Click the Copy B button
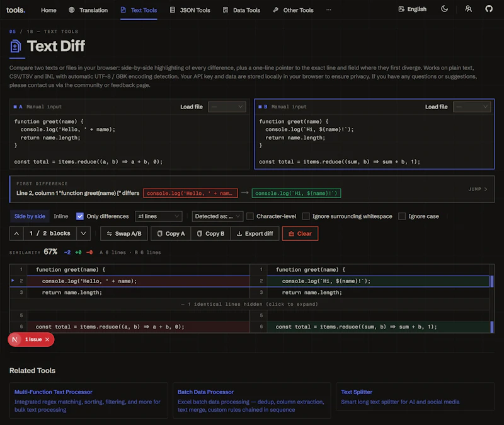The height and width of the screenshot is (425, 504). 210,233
